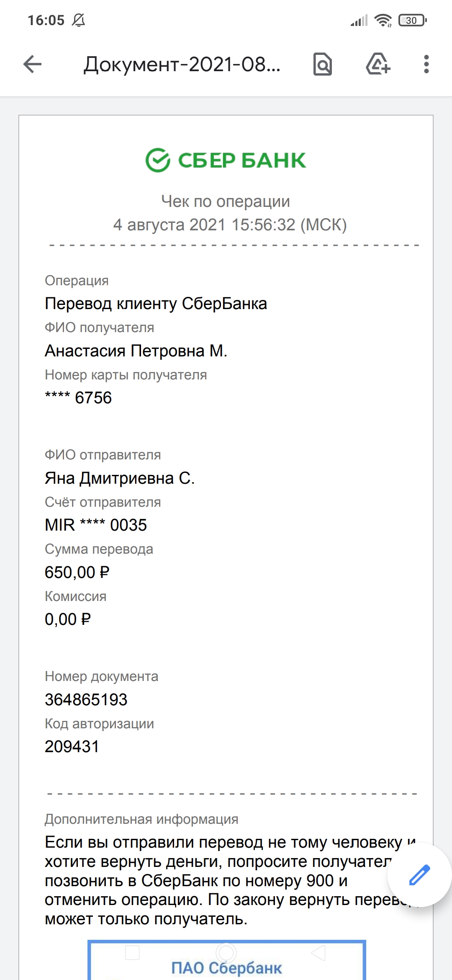Tap the transfer amount 650,00 ₽
The image size is (452, 980).
point(77,573)
